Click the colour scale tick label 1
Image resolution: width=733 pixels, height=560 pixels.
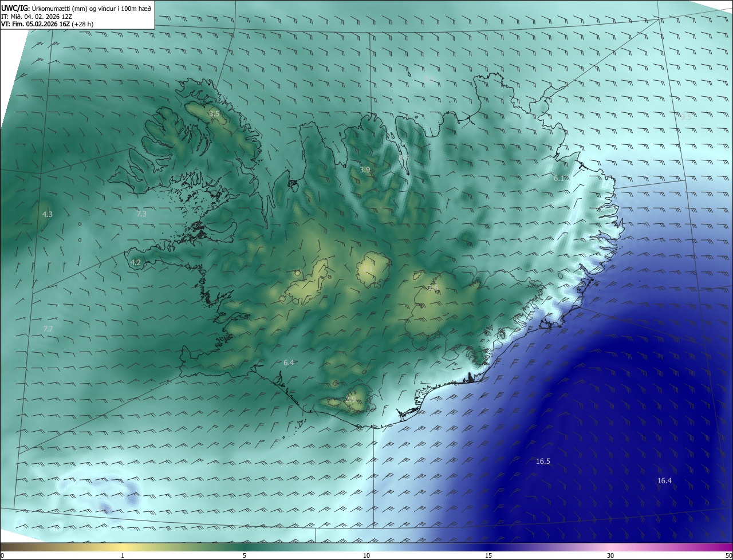tap(123, 555)
